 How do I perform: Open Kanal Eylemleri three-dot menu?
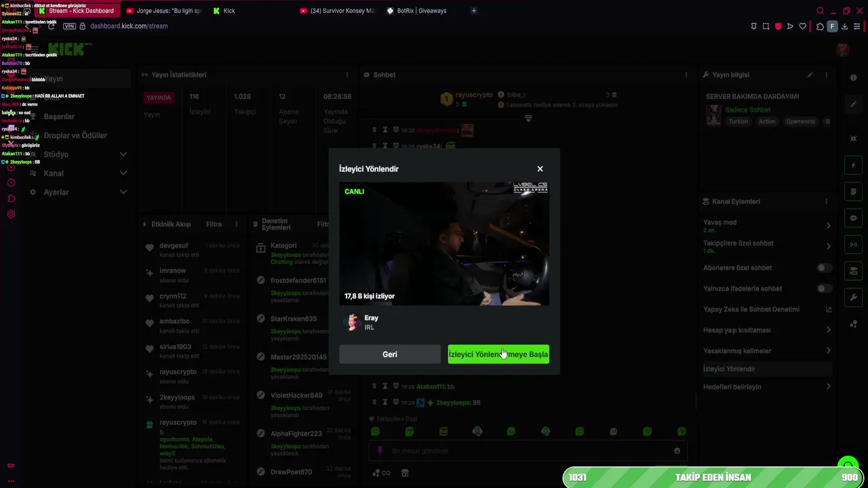tap(826, 201)
